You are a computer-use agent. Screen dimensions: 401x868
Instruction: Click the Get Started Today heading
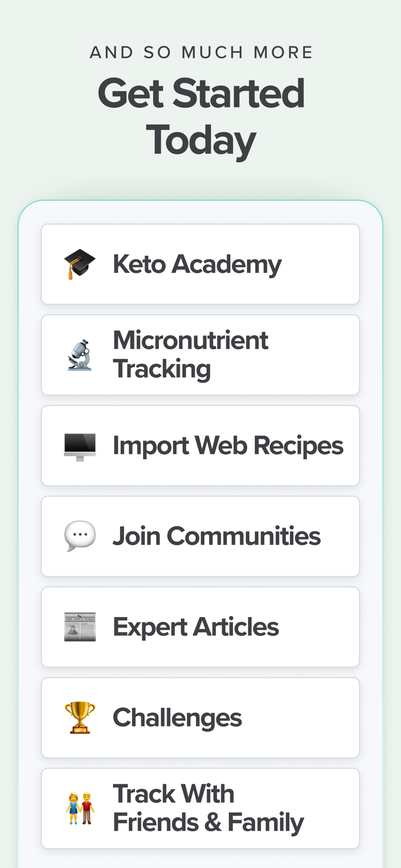coord(201,115)
